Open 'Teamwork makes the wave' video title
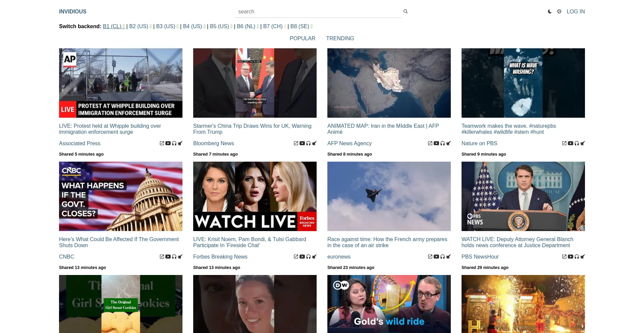 tap(508, 129)
